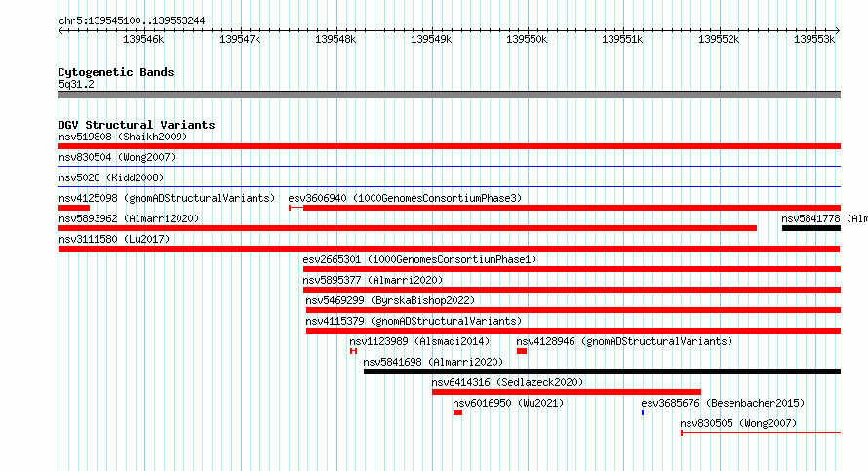Screen dimensions: 868x471
Task: Click the ruler's right arrowhead
Action: 838,31
